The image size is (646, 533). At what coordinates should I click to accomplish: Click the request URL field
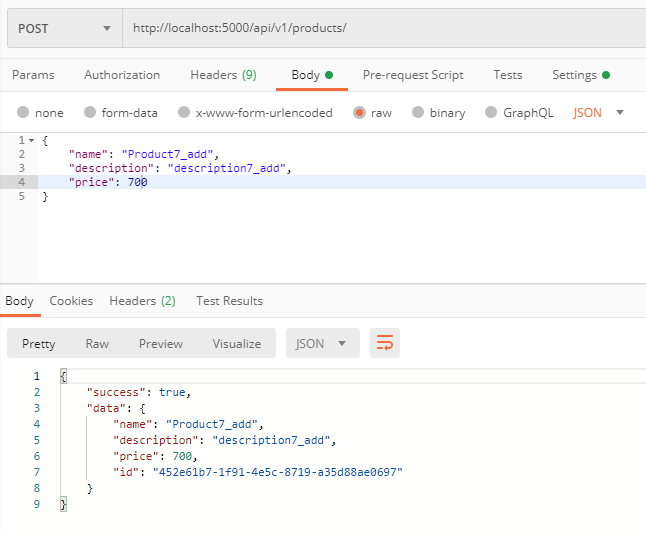click(384, 28)
